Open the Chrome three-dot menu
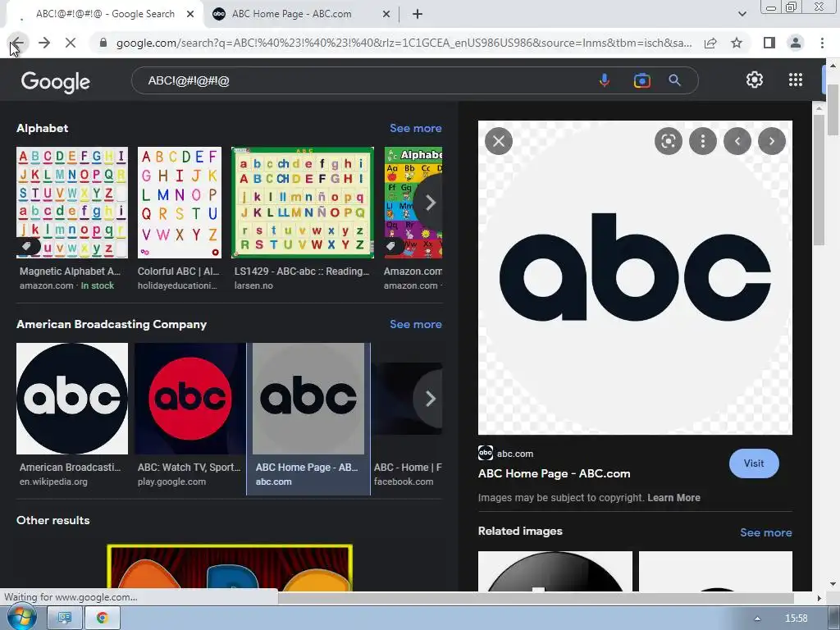Screen dimensions: 840x630 822,43
